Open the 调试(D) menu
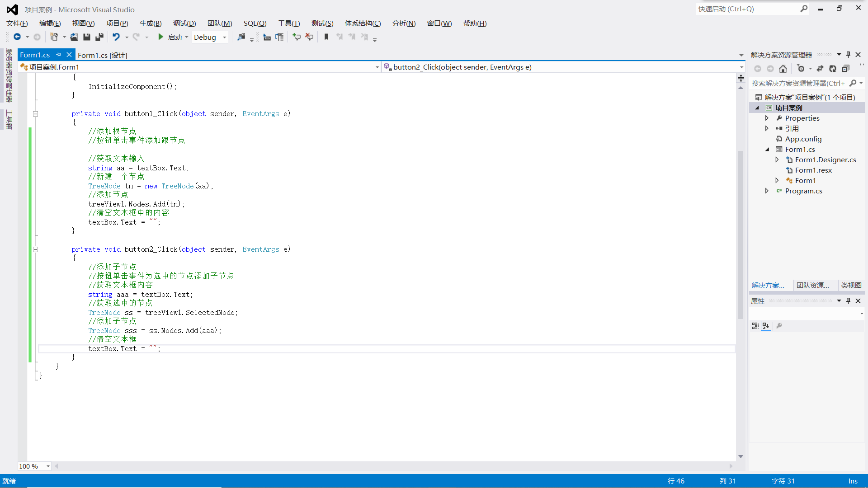 (x=184, y=23)
